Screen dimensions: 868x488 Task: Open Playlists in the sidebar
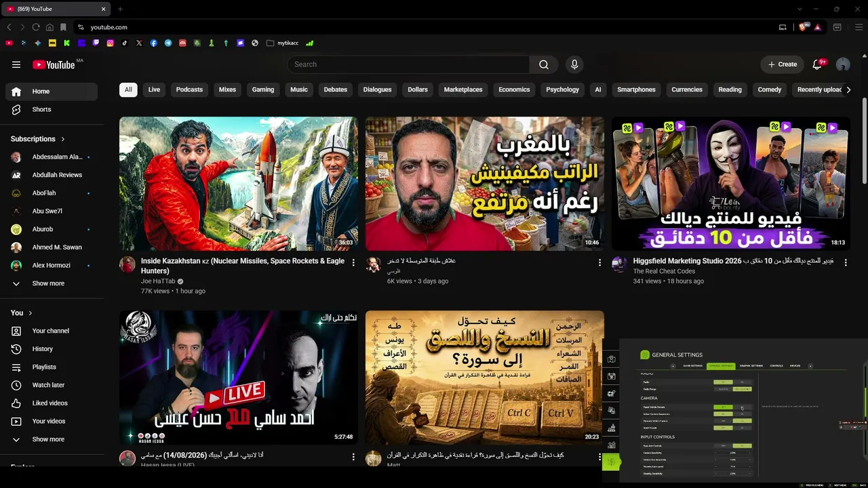click(52, 367)
